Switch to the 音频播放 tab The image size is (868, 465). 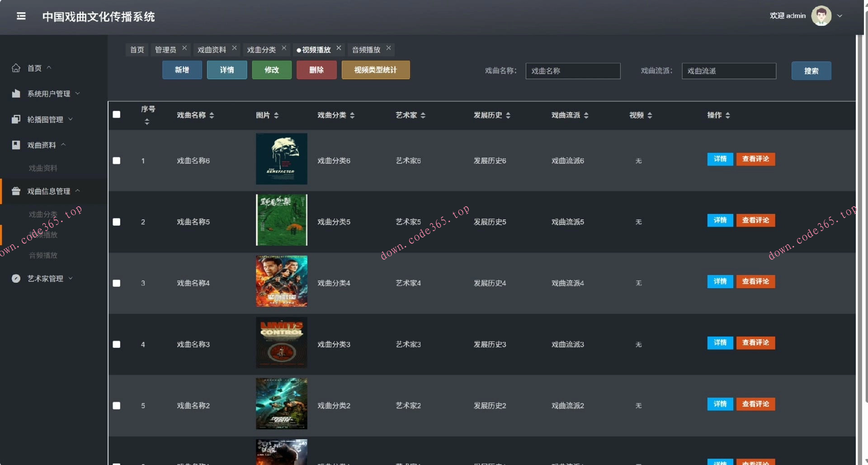coord(366,50)
